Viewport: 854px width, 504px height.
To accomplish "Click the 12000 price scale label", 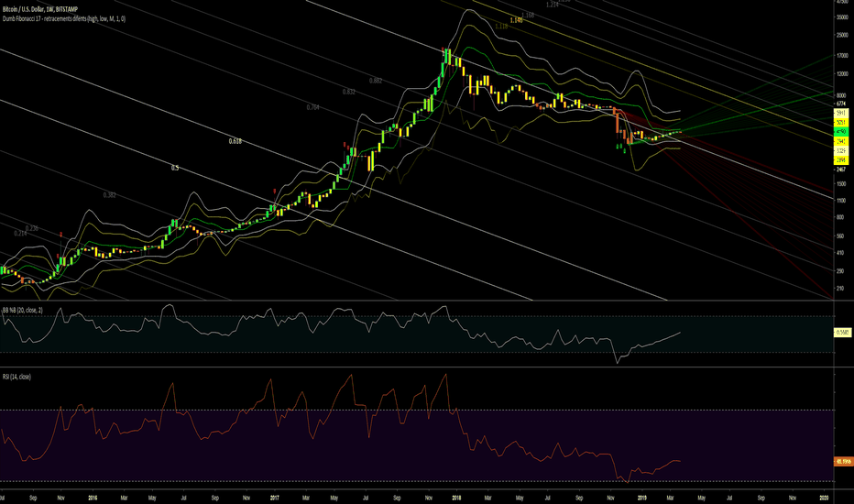I will pyautogui.click(x=842, y=74).
